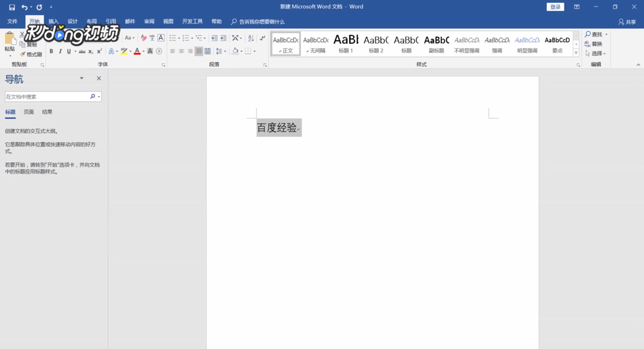
Task: Click the decrease indent icon
Action: pos(215,38)
